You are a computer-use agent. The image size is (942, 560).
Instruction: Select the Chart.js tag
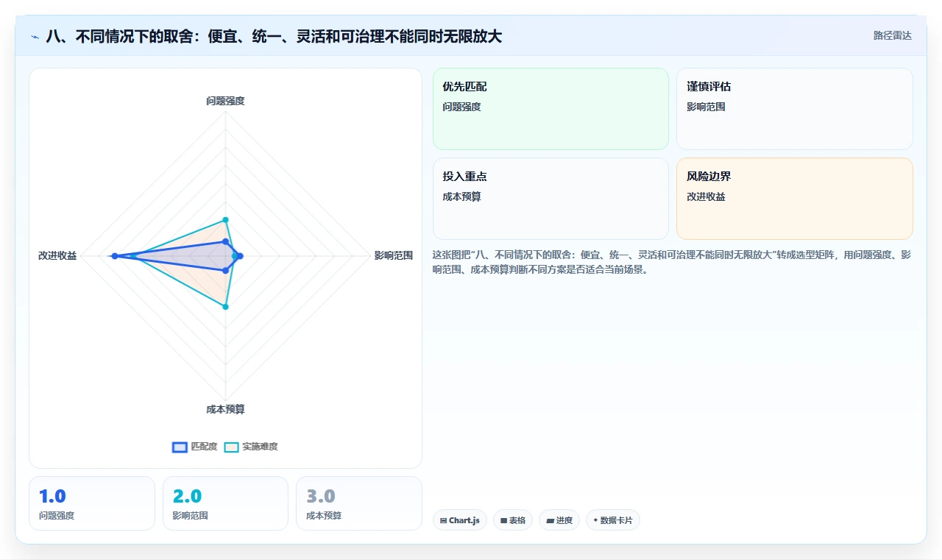point(459,520)
